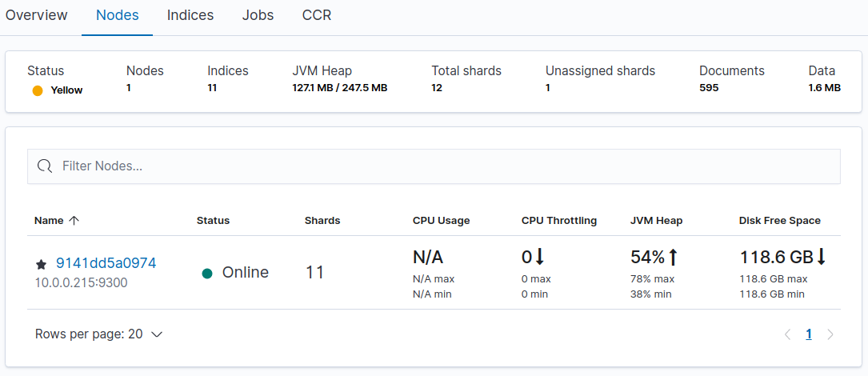Click the Online status label
The image size is (868, 376).
[246, 273]
